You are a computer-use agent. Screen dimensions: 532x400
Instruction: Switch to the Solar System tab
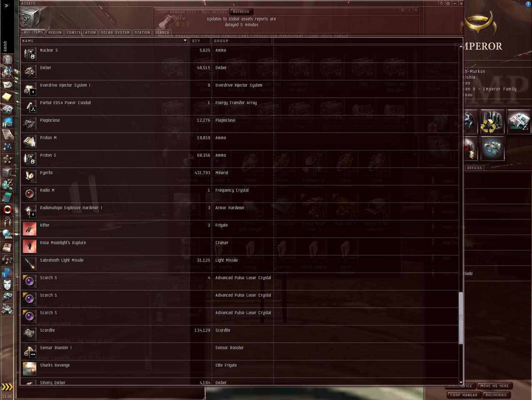115,32
